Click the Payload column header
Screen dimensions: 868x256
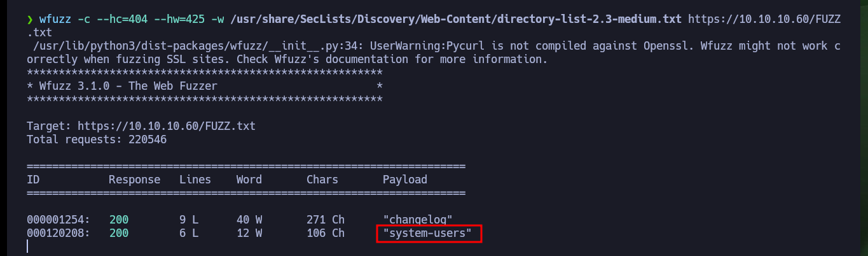coord(405,180)
